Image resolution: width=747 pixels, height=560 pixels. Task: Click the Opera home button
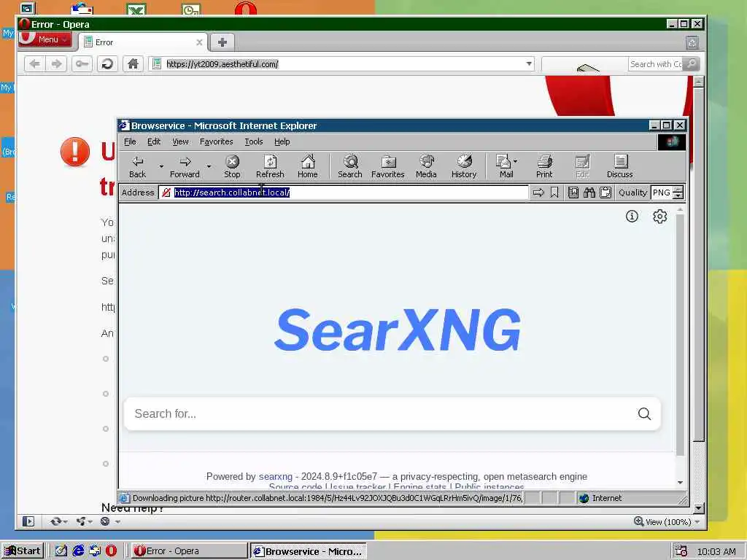(x=133, y=64)
